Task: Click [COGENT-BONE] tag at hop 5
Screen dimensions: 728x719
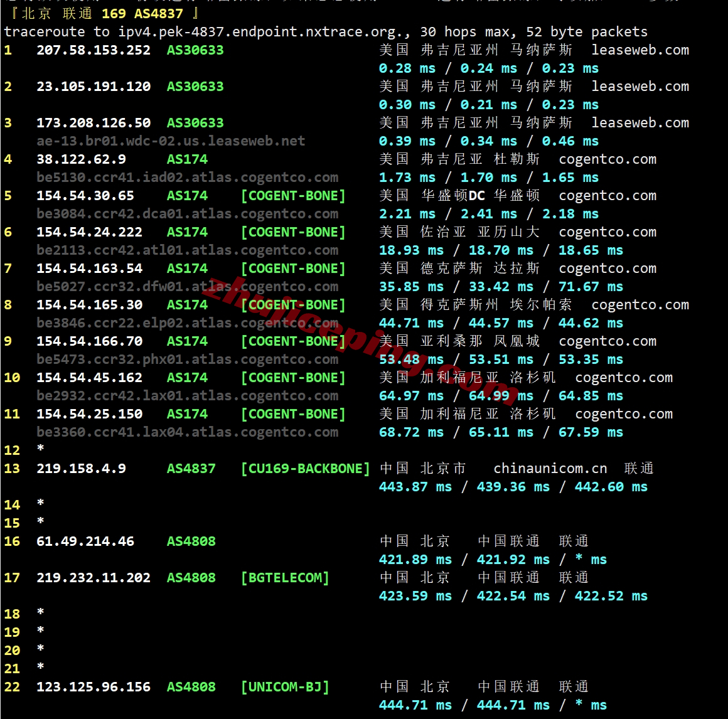Action: click(x=293, y=196)
